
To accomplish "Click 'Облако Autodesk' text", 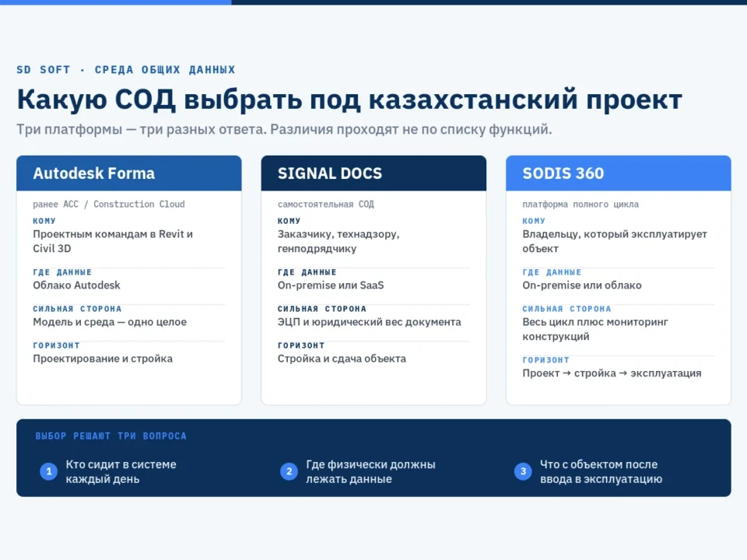I will pyautogui.click(x=76, y=285).
